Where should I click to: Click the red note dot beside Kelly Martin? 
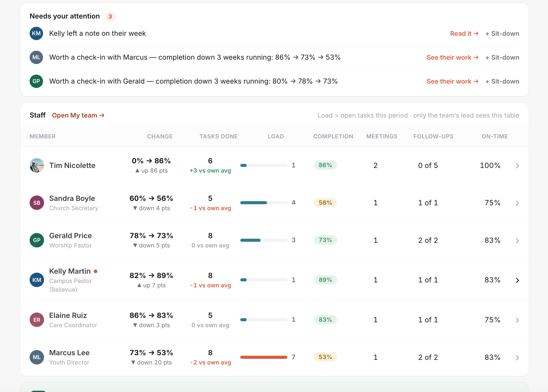pyautogui.click(x=96, y=271)
